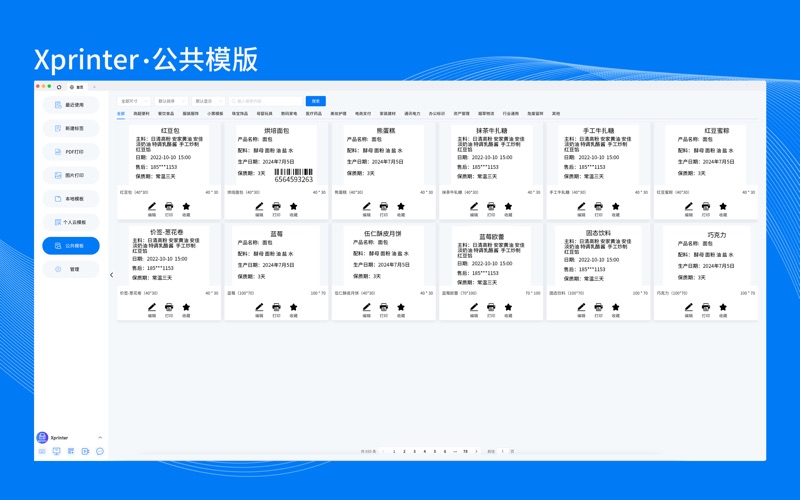Go to next page with right chevron
The height and width of the screenshot is (500, 800).
tap(477, 452)
